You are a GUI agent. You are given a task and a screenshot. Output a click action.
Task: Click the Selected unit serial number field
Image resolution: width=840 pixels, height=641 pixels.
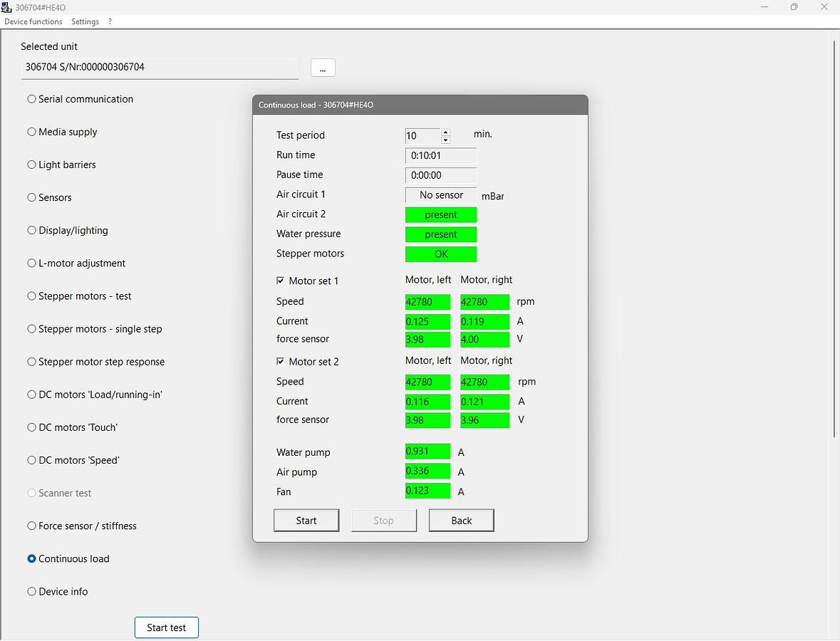tap(160, 68)
